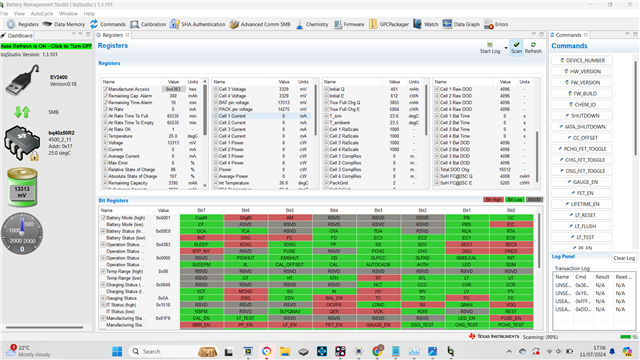Click the EV2400 USB adapter icon
This screenshot has height=360, width=640.
pyautogui.click(x=22, y=80)
